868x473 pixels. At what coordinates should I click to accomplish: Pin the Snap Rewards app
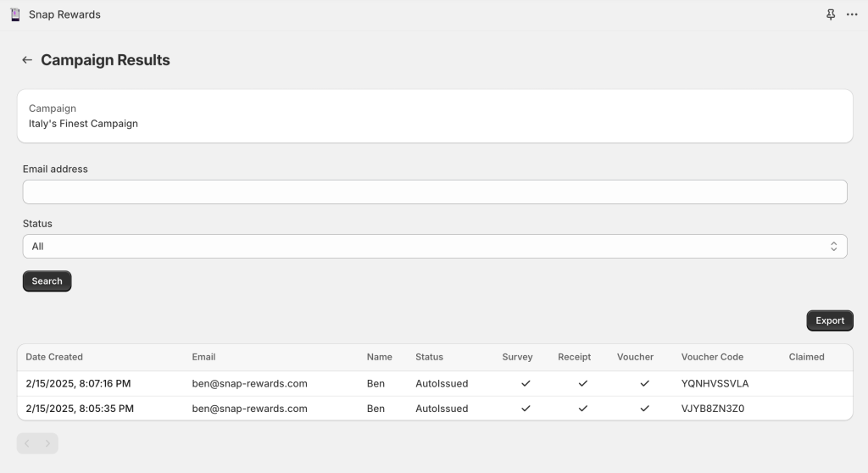coord(831,14)
